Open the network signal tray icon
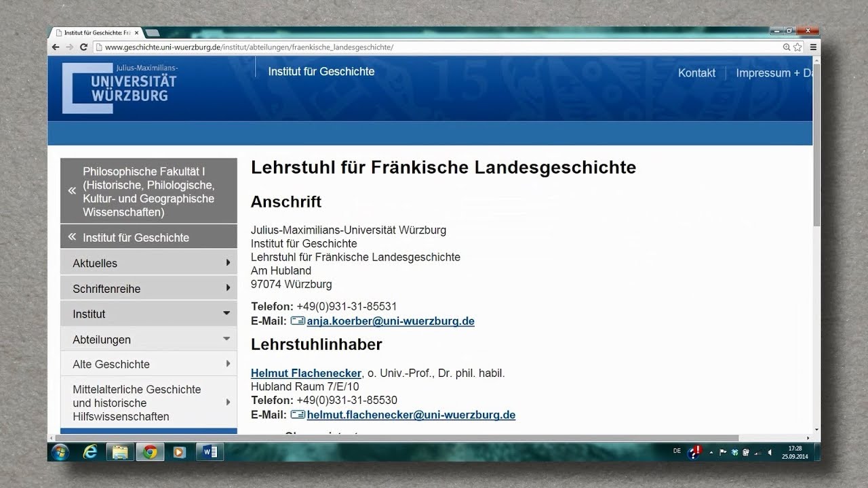The height and width of the screenshot is (488, 868). (x=757, y=452)
